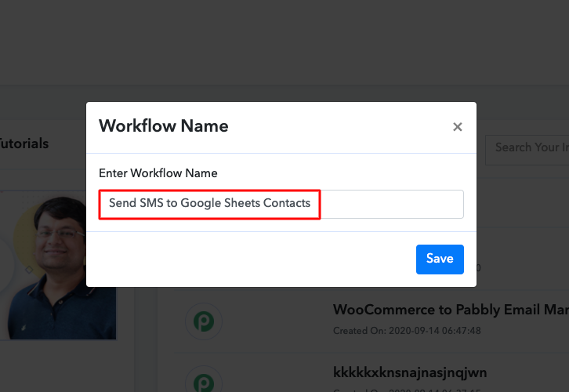
Task: Click the 'Enter Workflow Name' label
Action: pos(158,173)
